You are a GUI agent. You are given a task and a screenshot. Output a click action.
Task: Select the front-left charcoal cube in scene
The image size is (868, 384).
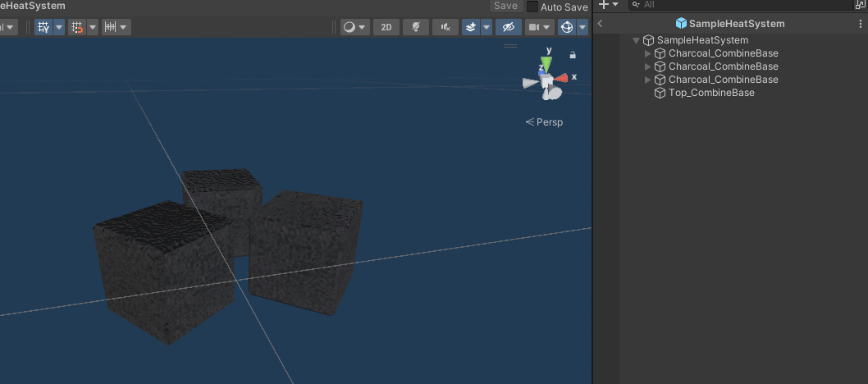click(164, 272)
